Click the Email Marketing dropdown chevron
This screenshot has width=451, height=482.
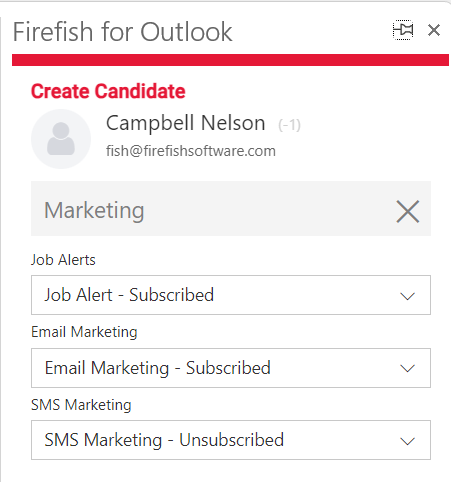[x=407, y=369]
